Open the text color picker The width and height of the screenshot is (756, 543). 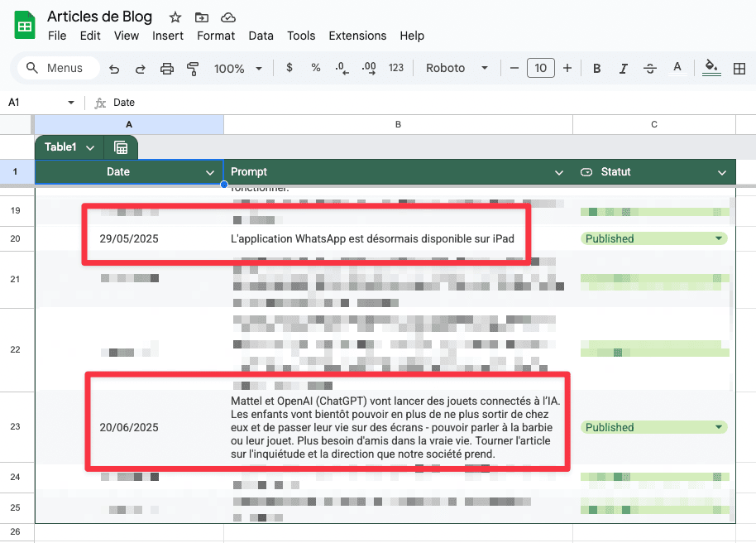[677, 68]
